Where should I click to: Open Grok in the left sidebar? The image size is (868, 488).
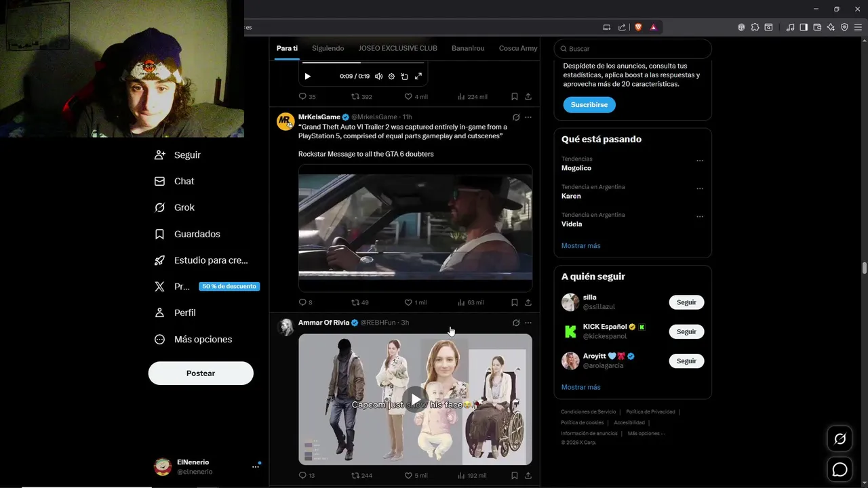point(174,207)
